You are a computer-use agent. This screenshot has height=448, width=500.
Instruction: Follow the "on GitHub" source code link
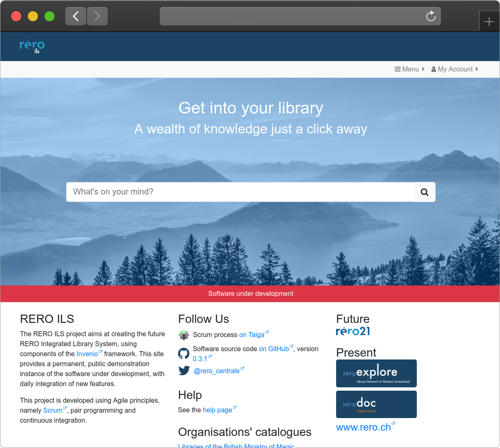[x=274, y=349]
